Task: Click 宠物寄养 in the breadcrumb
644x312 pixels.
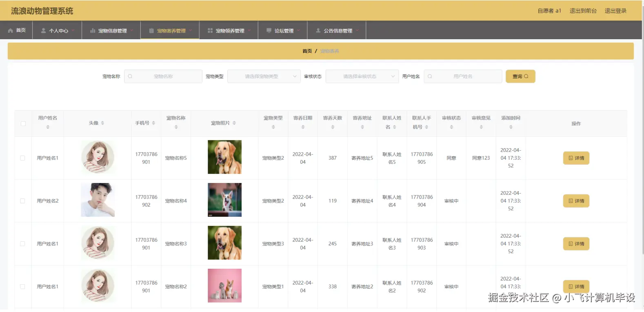Action: click(330, 51)
